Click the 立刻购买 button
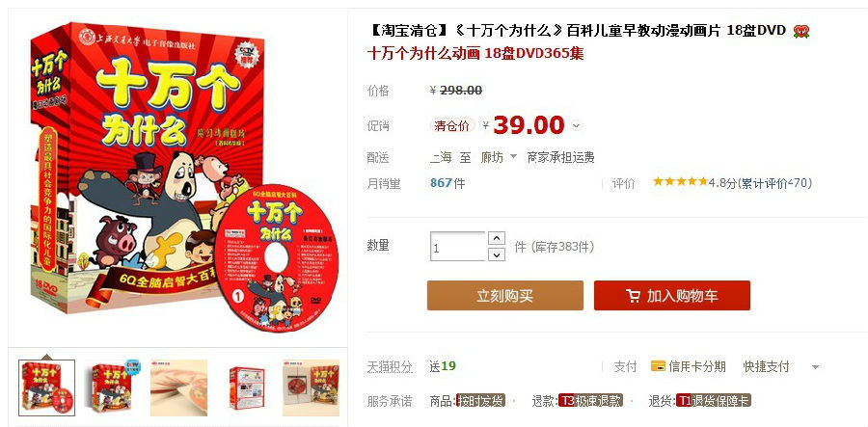 [x=504, y=295]
